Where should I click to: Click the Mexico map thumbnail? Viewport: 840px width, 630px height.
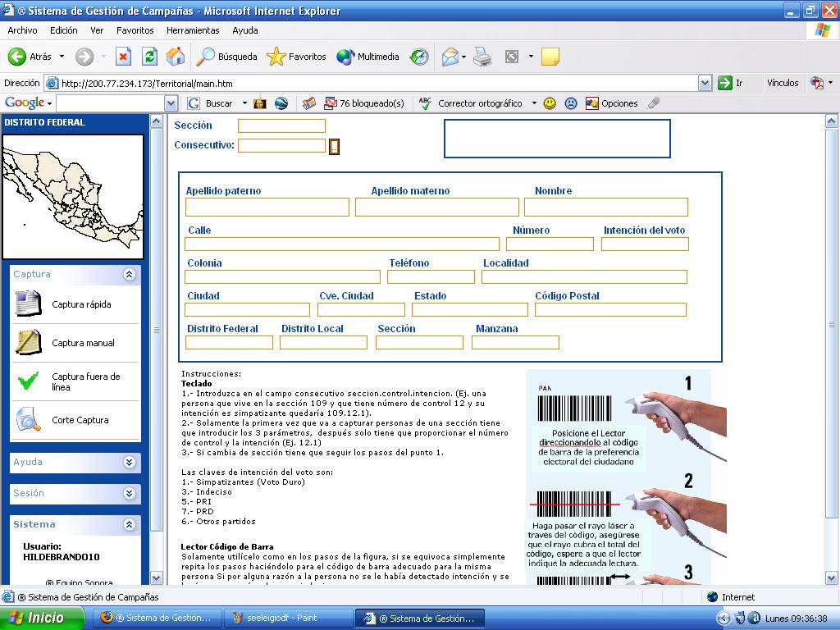[73, 197]
